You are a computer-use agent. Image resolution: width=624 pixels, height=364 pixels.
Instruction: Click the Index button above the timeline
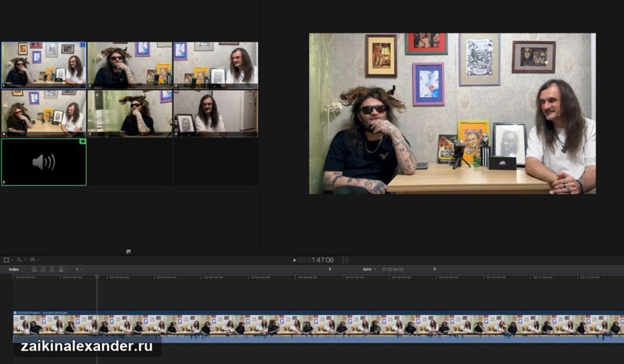[14, 270]
